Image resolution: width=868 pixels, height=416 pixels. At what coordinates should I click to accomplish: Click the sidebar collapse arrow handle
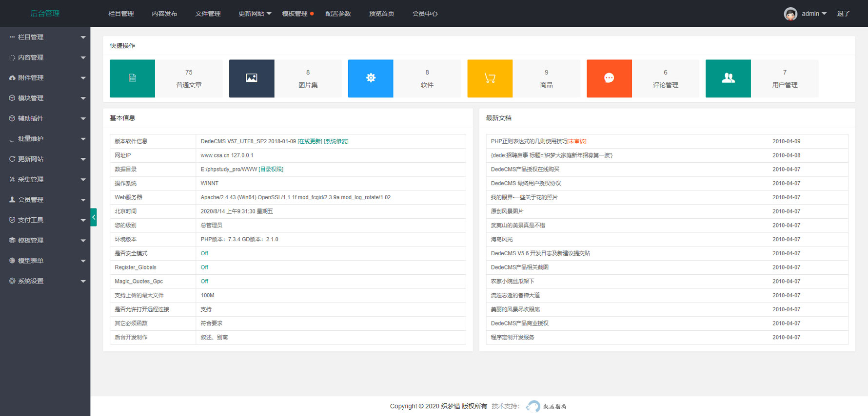pyautogui.click(x=94, y=217)
